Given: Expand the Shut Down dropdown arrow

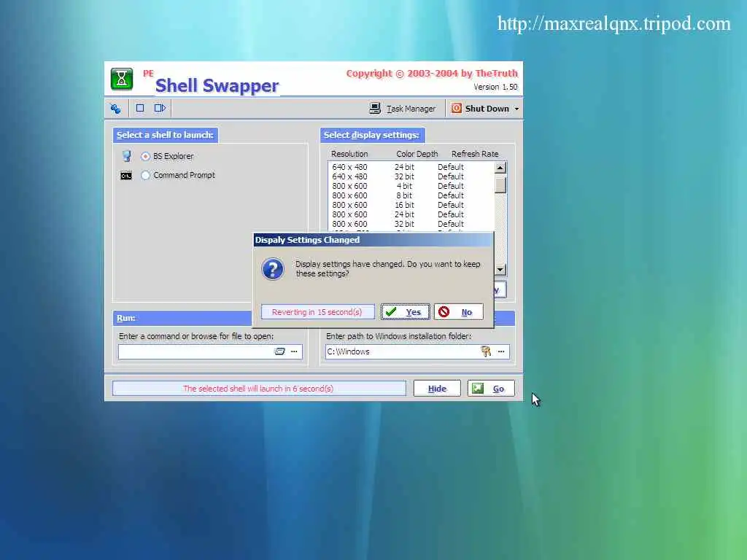Looking at the screenshot, I should tap(516, 109).
